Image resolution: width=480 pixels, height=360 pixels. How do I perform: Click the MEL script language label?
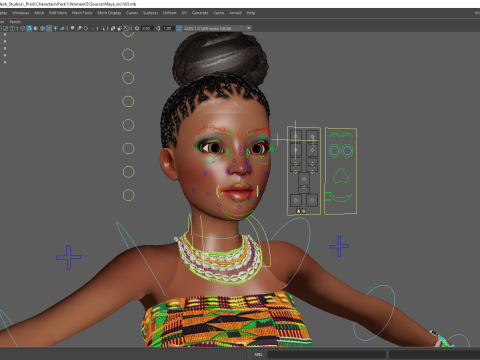[258, 354]
